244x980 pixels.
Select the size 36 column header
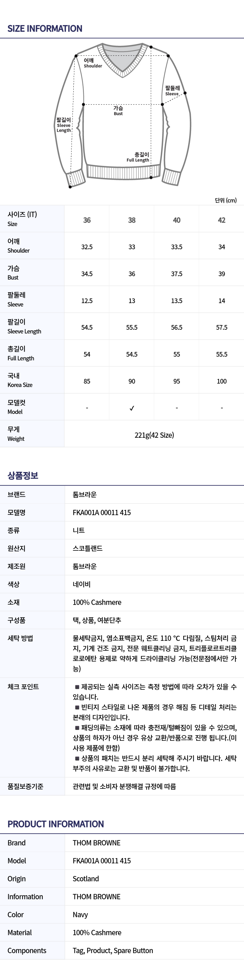(x=87, y=220)
